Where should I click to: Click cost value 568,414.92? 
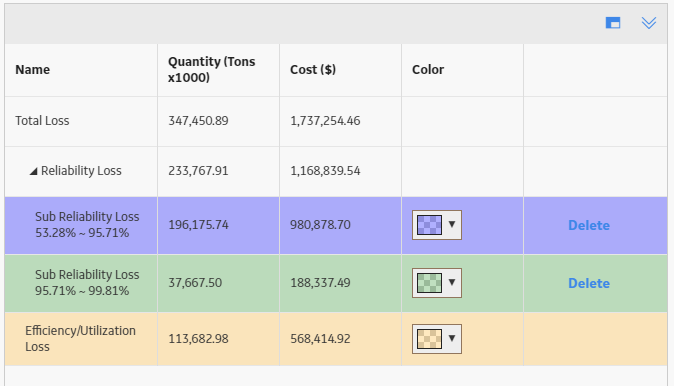(x=320, y=339)
